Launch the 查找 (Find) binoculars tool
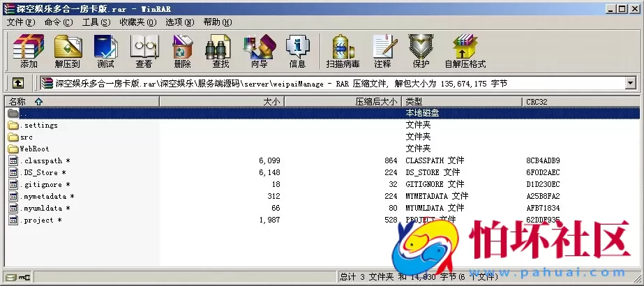Image resolution: width=644 pixels, height=286 pixels. 220,51
